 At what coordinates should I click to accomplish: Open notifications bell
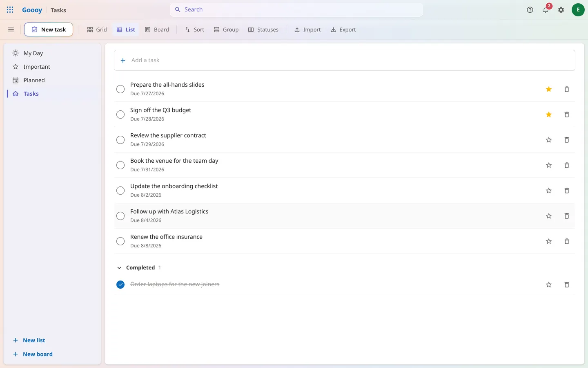(x=546, y=10)
